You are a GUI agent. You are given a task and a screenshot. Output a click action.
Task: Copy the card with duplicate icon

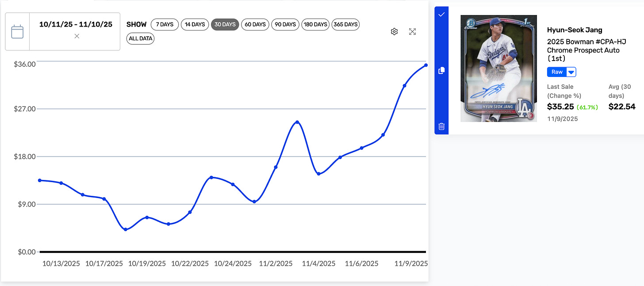pyautogui.click(x=441, y=70)
